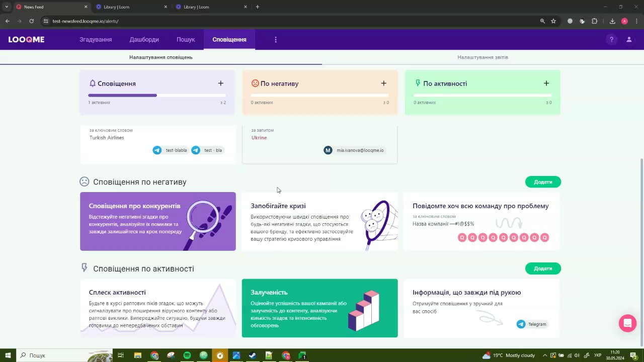
Task: Click the mia.ivanova@looqme.io recipient chip
Action: (x=354, y=150)
